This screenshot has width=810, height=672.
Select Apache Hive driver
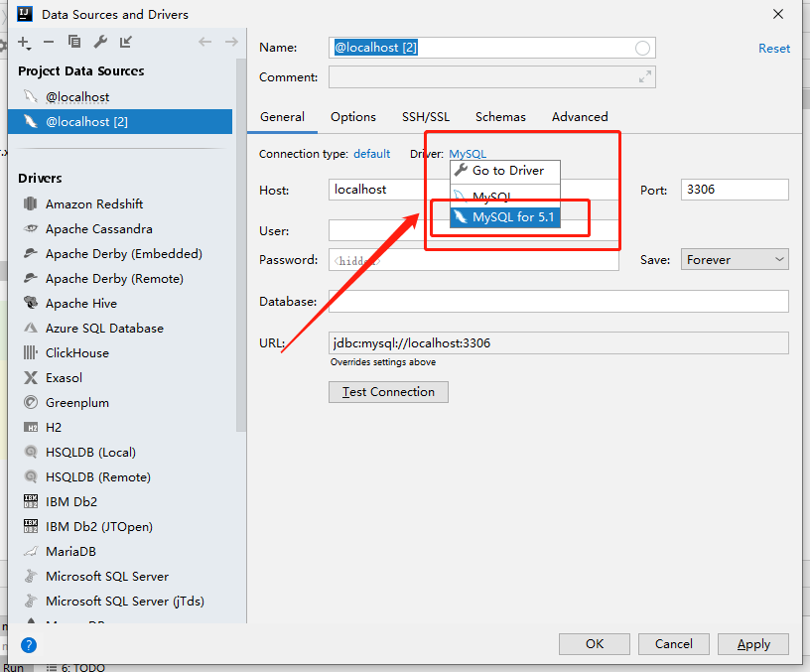81,303
